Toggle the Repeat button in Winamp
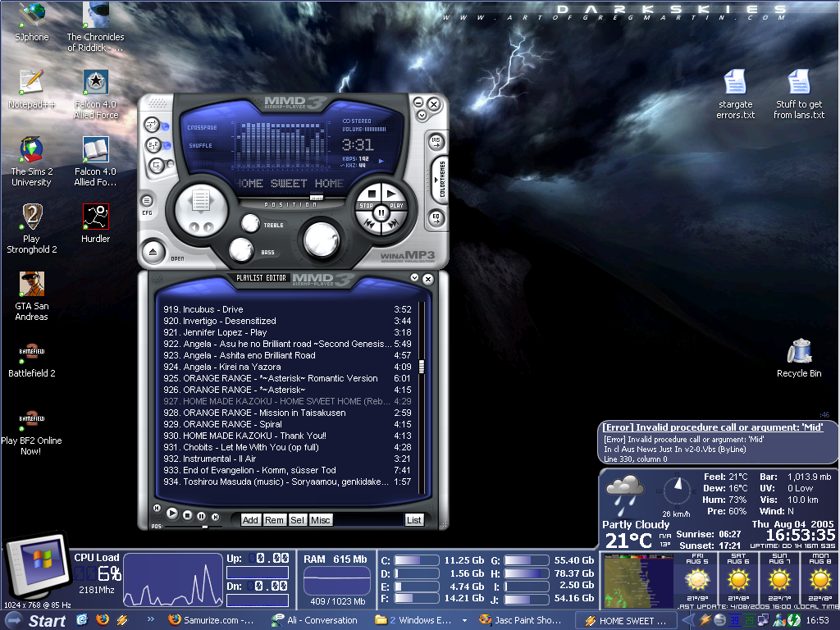840x630 pixels. 157,165
